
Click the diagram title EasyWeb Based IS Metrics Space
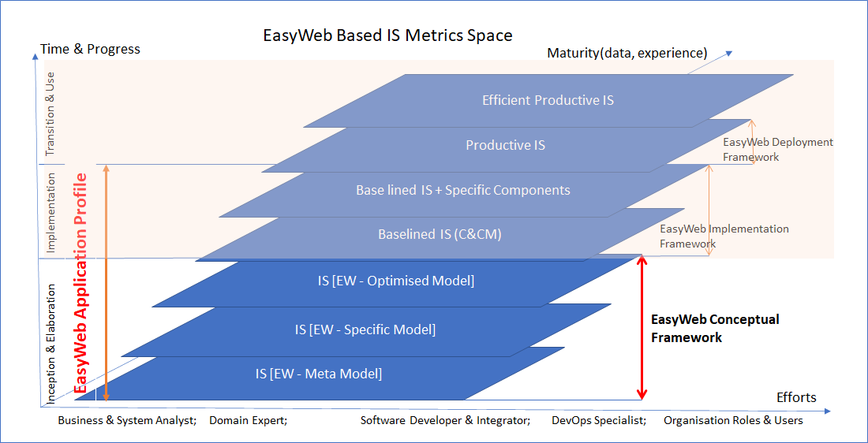click(x=387, y=35)
